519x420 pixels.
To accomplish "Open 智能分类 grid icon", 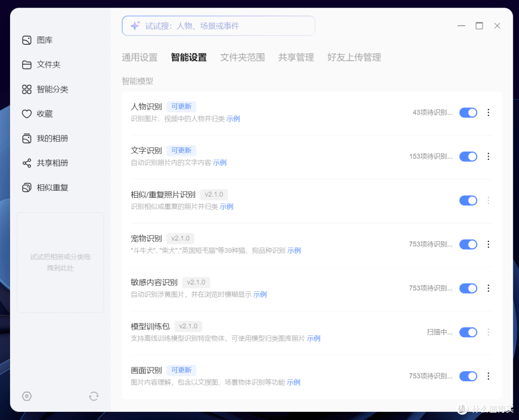I will pos(27,89).
